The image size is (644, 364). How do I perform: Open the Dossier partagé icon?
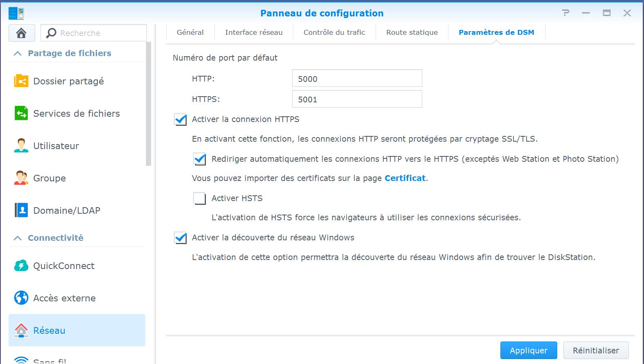(21, 81)
